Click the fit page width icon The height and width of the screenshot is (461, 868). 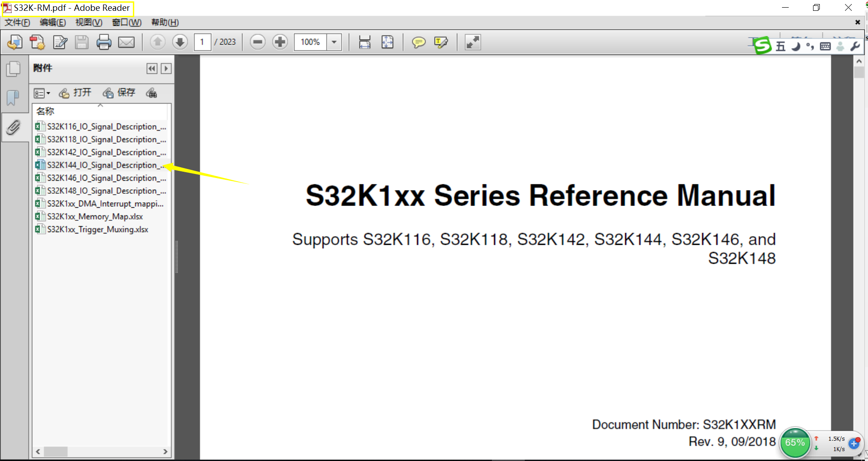[364, 42]
